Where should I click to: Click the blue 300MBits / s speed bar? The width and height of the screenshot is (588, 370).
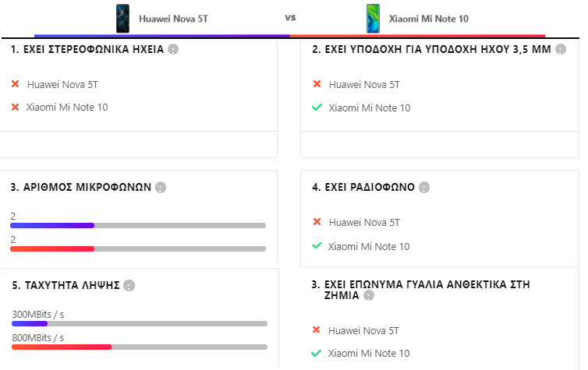pyautogui.click(x=30, y=323)
